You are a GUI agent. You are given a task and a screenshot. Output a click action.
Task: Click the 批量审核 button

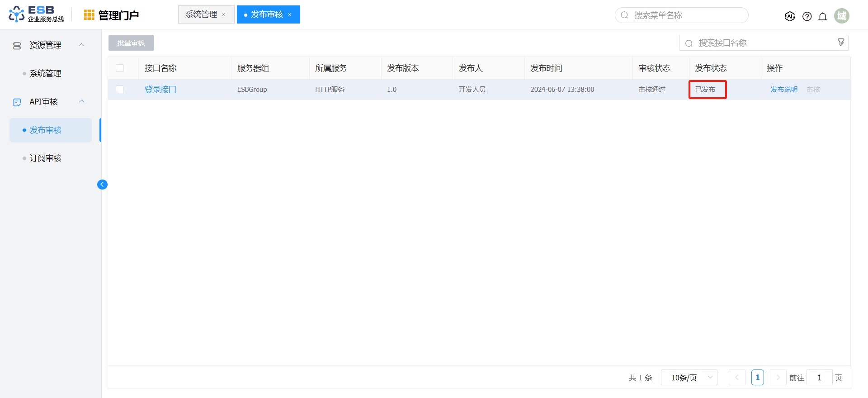131,43
